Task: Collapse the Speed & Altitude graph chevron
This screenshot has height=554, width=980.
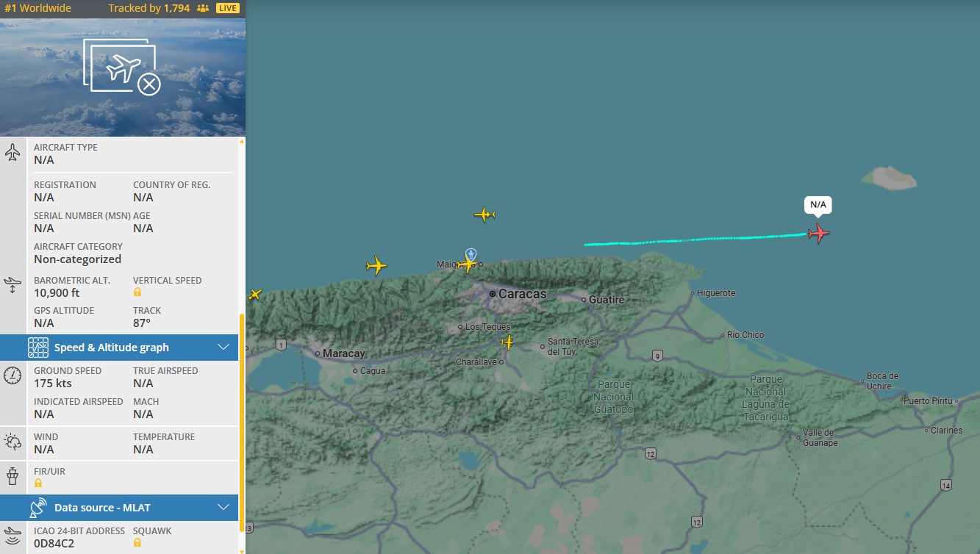Action: (x=224, y=348)
